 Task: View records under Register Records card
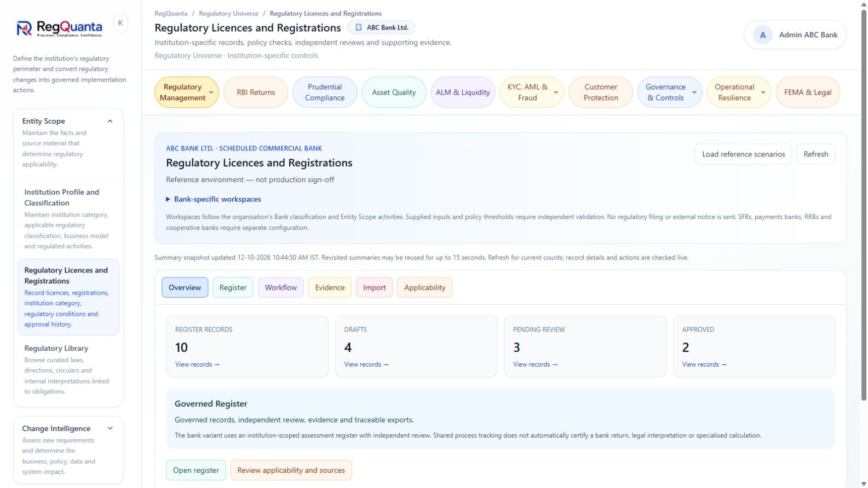click(x=197, y=364)
